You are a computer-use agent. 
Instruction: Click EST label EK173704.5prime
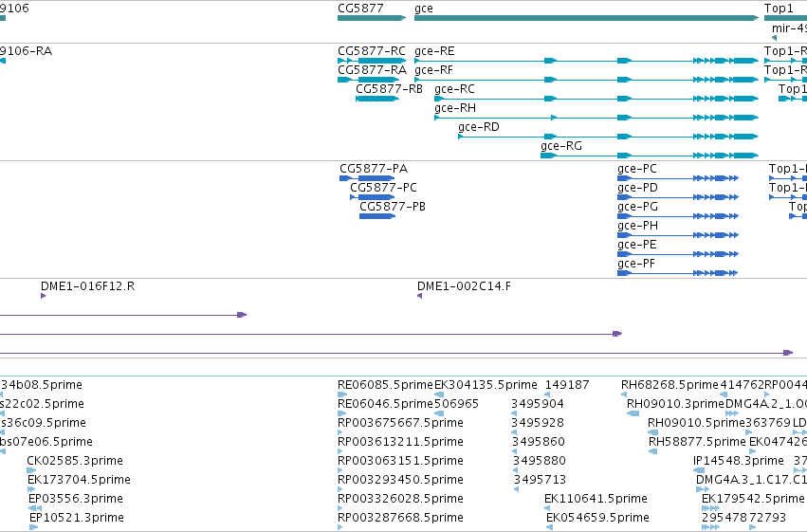(79, 480)
